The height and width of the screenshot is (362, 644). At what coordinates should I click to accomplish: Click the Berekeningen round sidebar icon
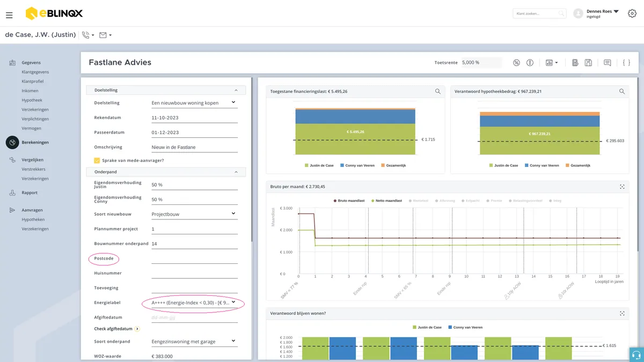pos(12,142)
